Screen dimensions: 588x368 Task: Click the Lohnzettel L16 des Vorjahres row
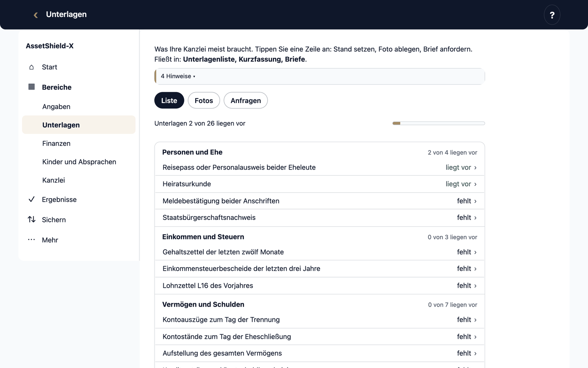click(320, 286)
